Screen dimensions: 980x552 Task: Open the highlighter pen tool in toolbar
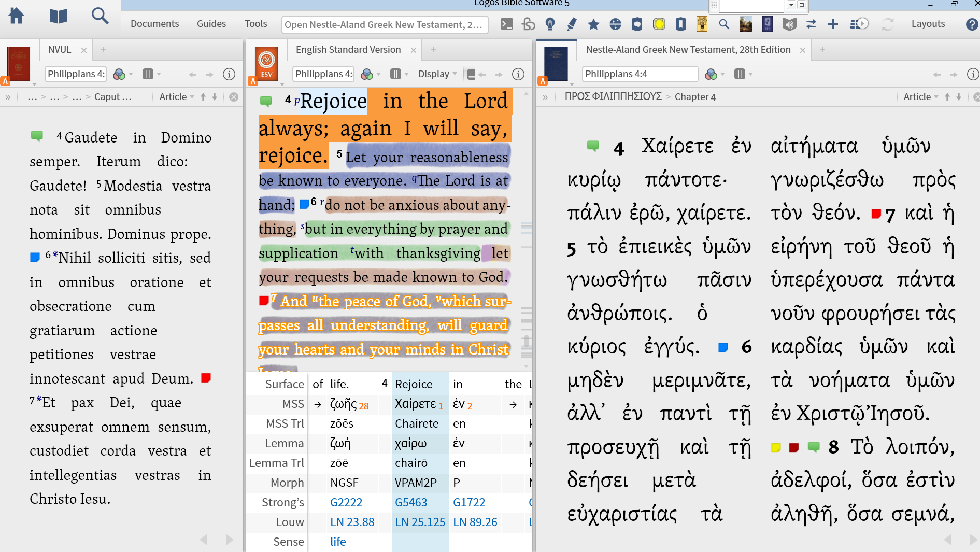click(572, 24)
